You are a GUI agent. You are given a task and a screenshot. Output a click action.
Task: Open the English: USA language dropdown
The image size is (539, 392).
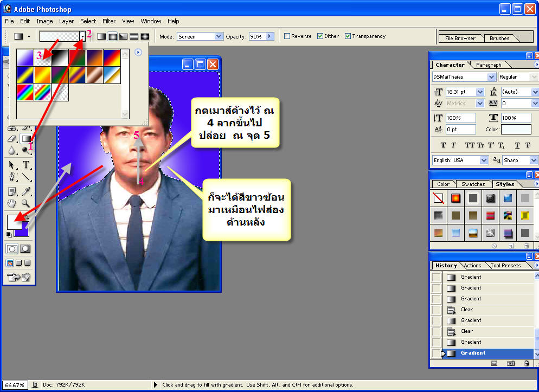484,160
